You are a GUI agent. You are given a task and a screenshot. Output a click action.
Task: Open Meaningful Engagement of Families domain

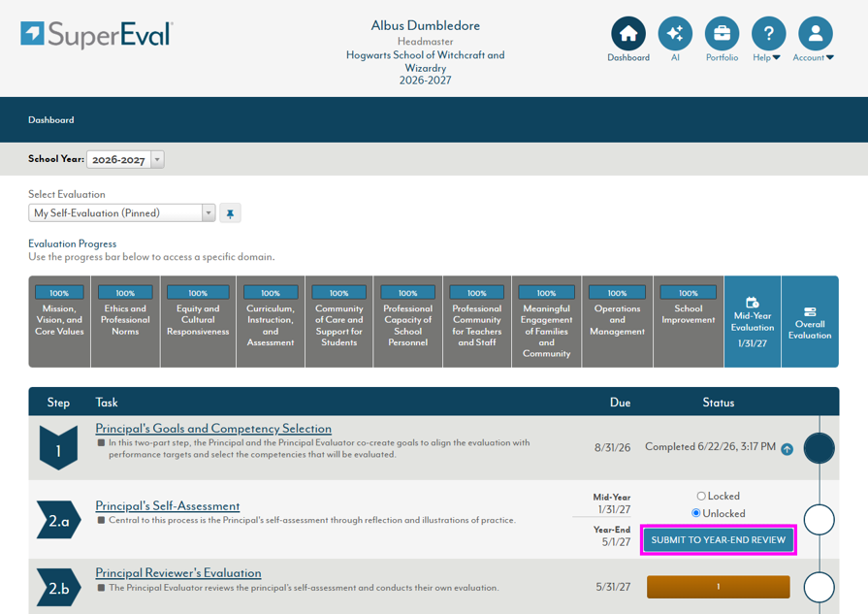pyautogui.click(x=546, y=322)
